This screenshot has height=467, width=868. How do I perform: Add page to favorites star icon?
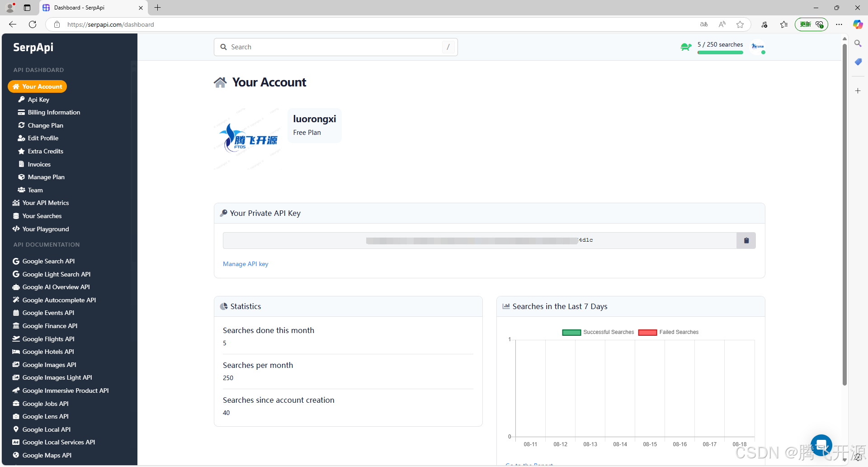pos(740,24)
